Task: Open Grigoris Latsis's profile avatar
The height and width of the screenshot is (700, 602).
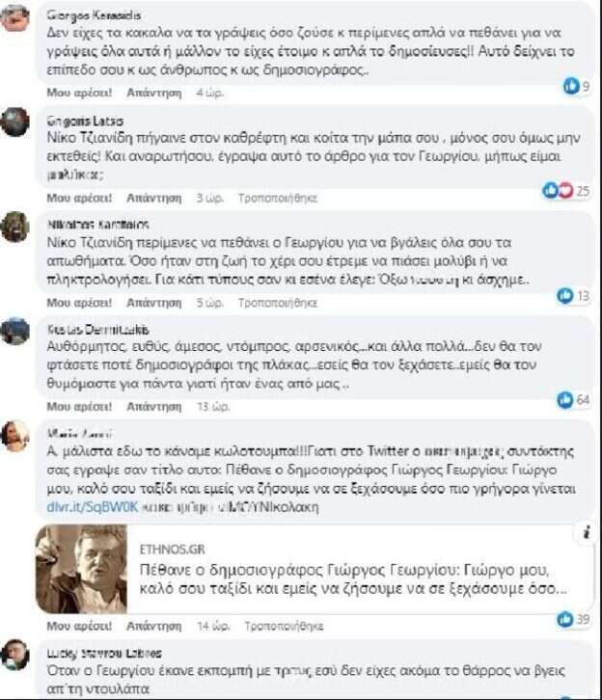Action: pos(14,122)
